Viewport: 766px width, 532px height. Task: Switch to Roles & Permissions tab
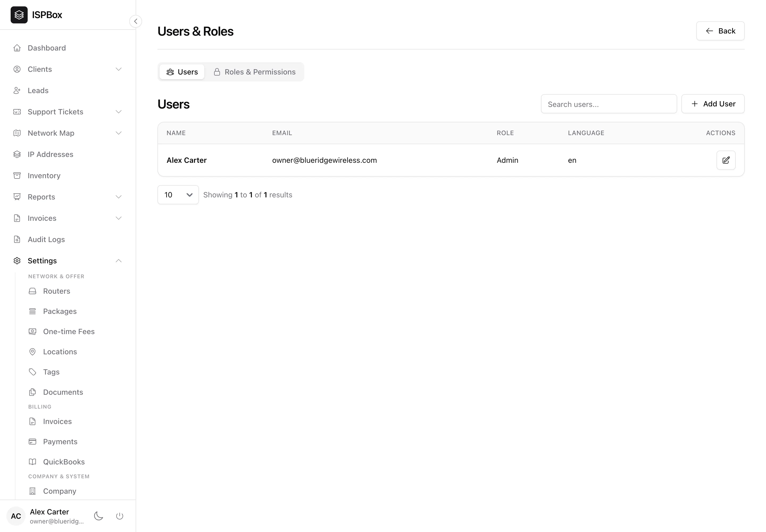255,72
